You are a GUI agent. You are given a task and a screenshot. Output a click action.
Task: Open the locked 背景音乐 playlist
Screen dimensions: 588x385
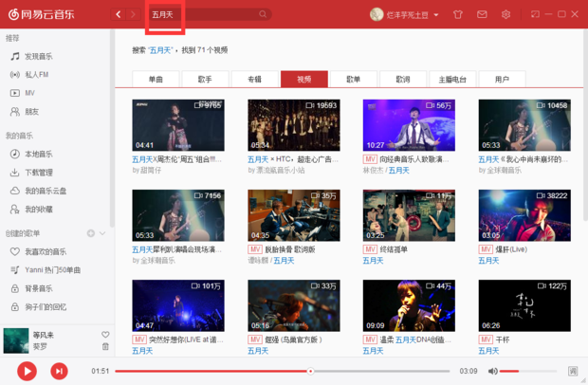click(x=32, y=288)
